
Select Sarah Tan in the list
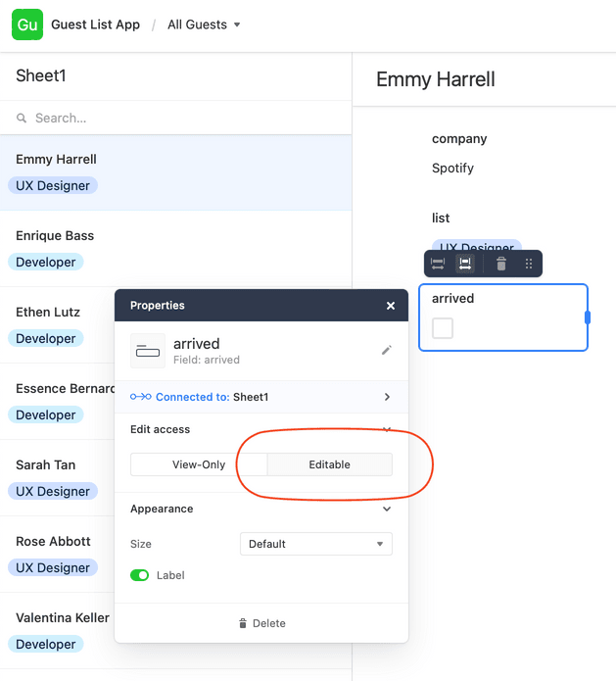tap(46, 465)
